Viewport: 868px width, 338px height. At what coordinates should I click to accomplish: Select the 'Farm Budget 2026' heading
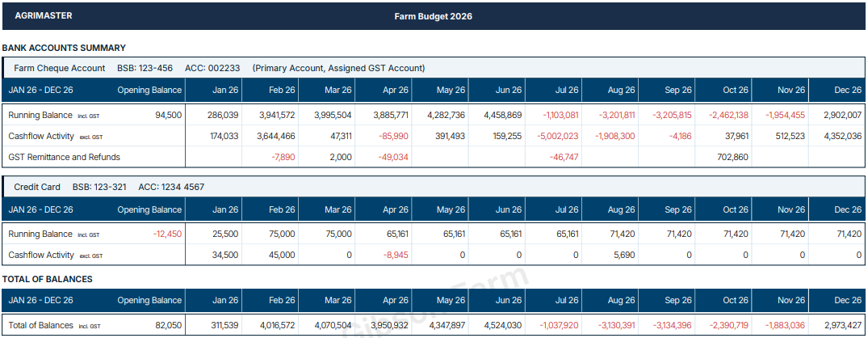pos(433,17)
